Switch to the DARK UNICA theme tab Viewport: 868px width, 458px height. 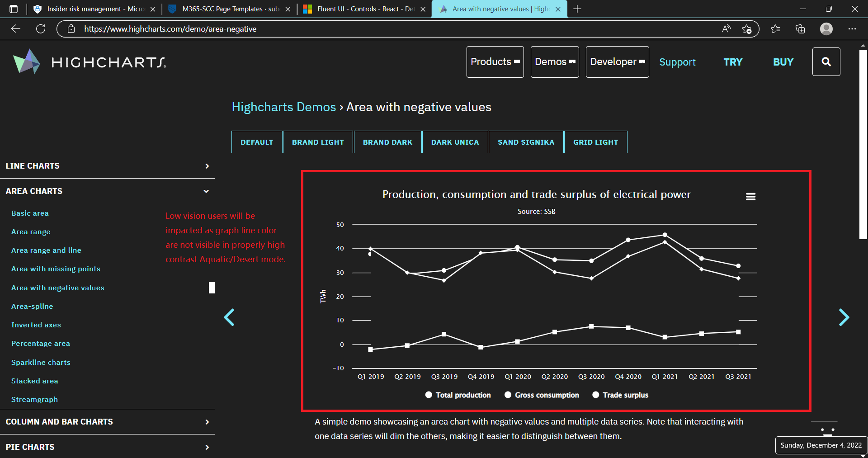point(455,142)
